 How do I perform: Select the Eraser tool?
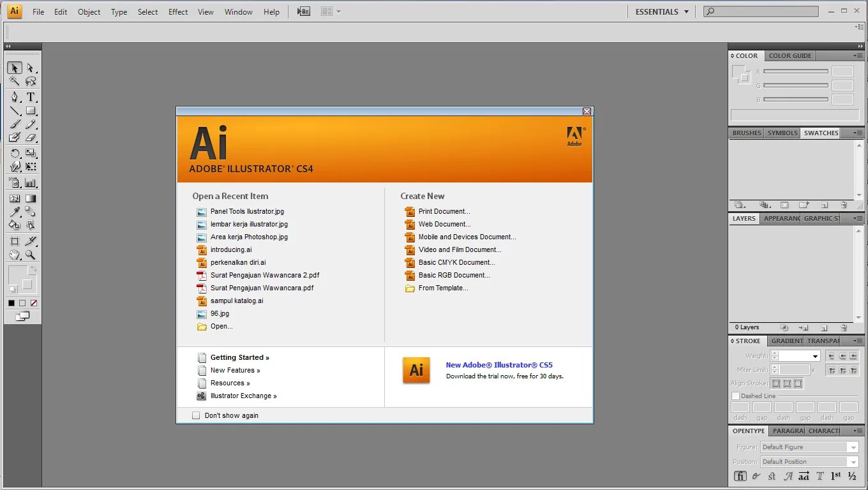pos(31,137)
